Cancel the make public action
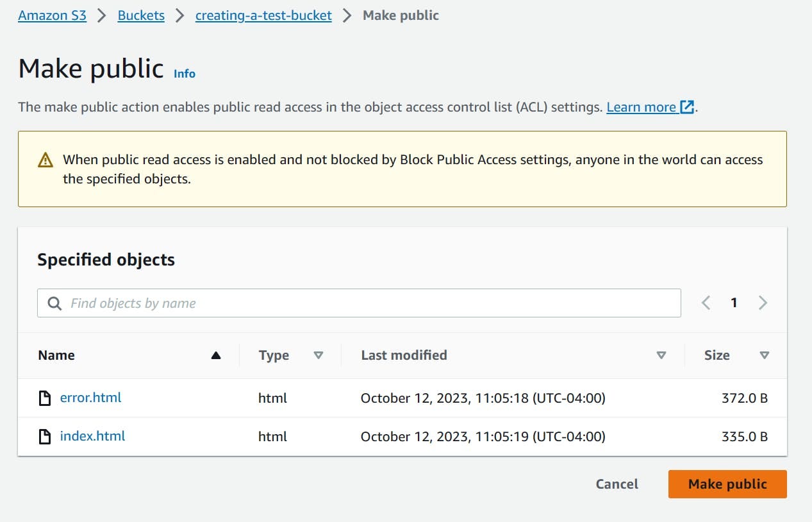 (x=617, y=484)
